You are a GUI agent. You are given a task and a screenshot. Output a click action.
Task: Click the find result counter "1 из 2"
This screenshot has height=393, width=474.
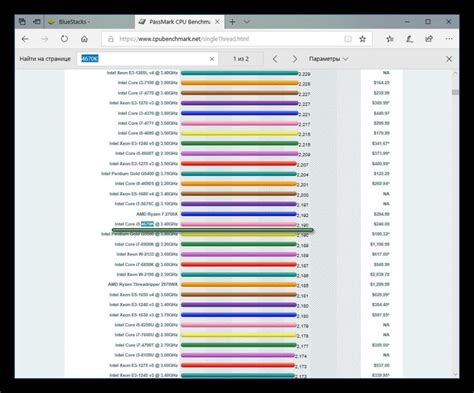[x=241, y=59]
